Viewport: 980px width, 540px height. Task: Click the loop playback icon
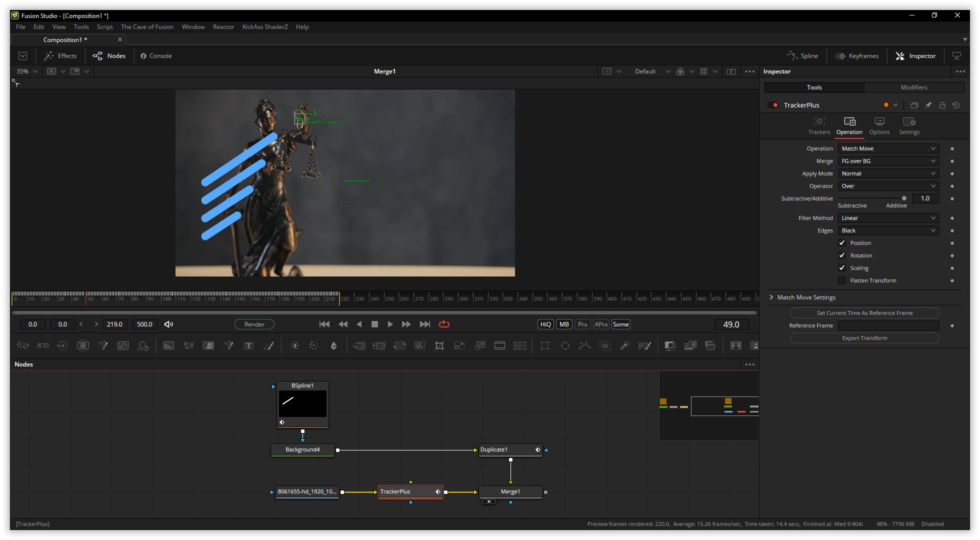pyautogui.click(x=444, y=324)
